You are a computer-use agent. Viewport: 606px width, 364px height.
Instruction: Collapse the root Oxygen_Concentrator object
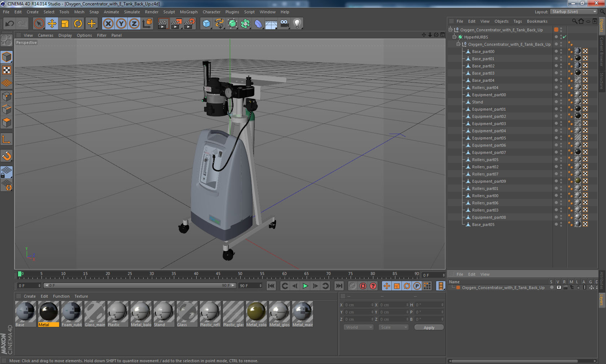pos(450,30)
